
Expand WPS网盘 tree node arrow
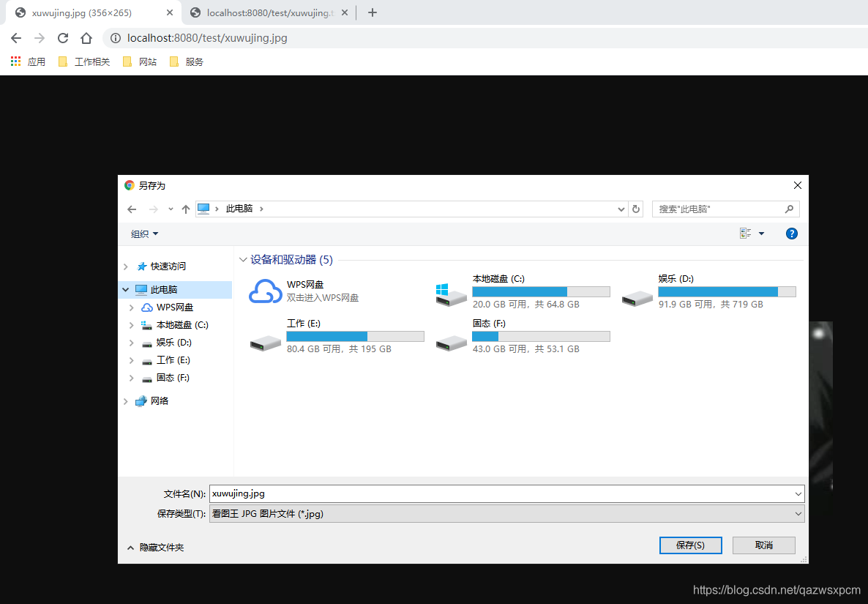[x=131, y=307]
